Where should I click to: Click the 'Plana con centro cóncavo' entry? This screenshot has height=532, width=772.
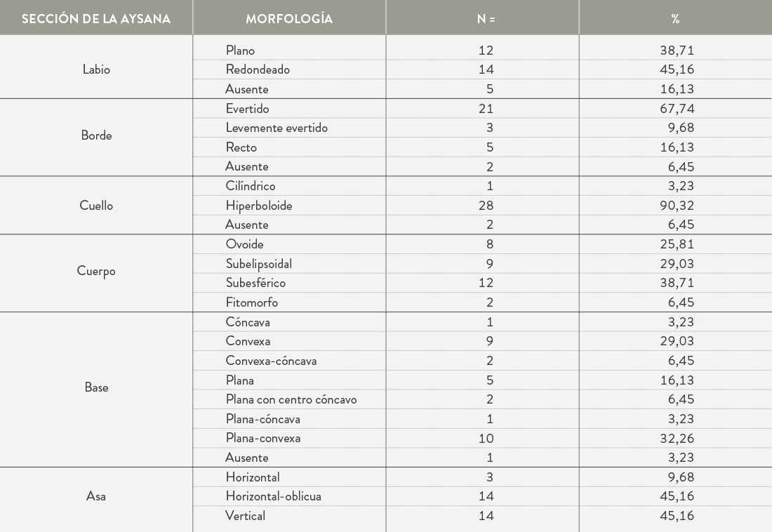tap(291, 399)
